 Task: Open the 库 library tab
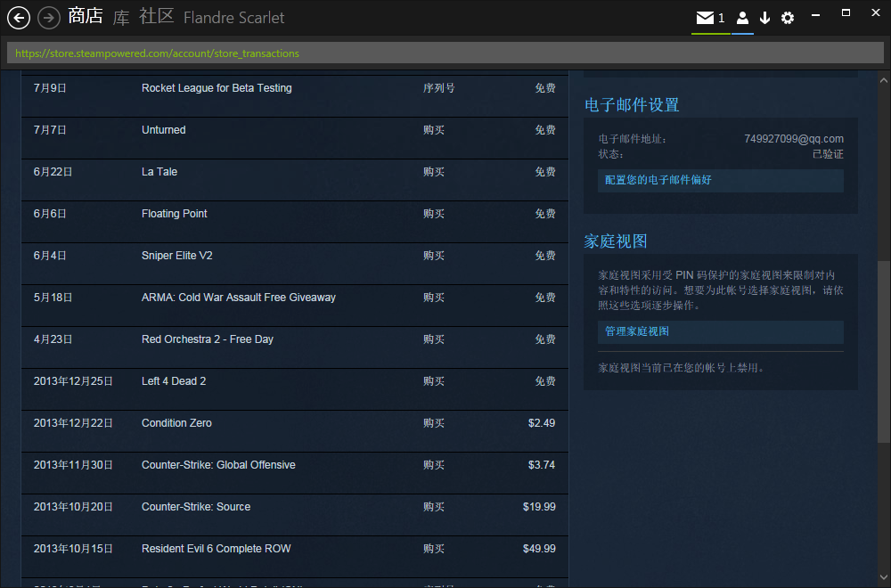[x=121, y=17]
